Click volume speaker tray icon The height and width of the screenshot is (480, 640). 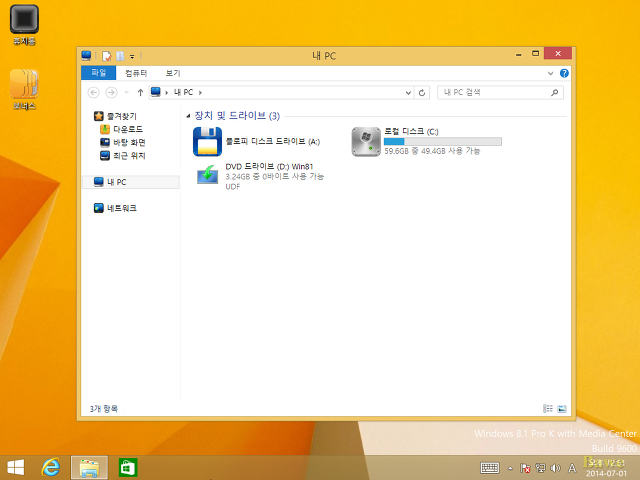coord(556,468)
